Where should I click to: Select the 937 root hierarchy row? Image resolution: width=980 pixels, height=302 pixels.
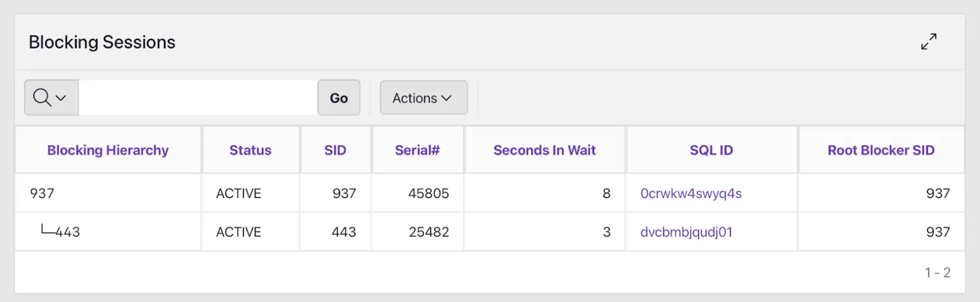tap(42, 194)
